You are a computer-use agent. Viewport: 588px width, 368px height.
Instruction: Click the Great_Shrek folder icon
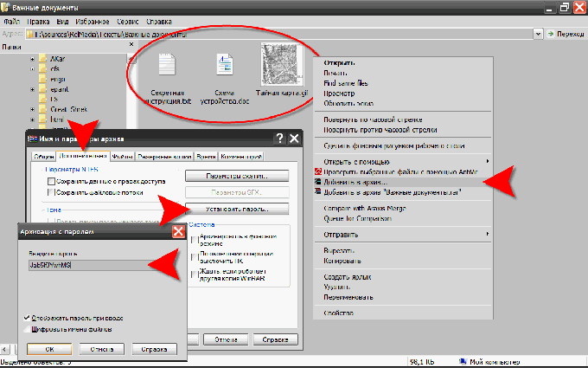(43, 109)
